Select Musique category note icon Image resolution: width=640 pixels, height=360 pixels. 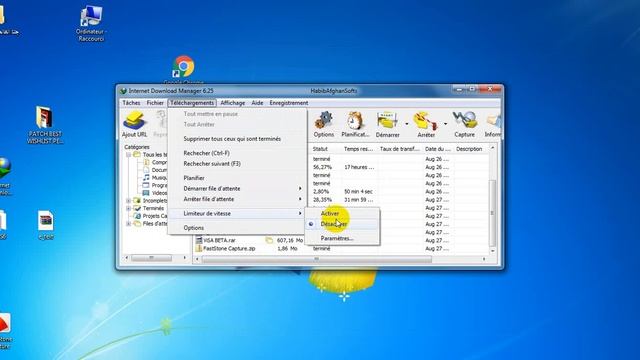point(146,178)
